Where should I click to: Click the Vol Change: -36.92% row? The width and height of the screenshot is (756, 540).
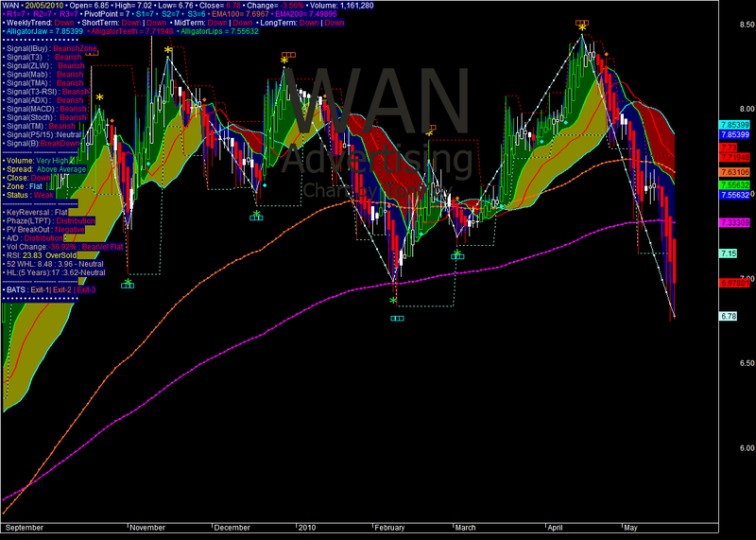64,247
